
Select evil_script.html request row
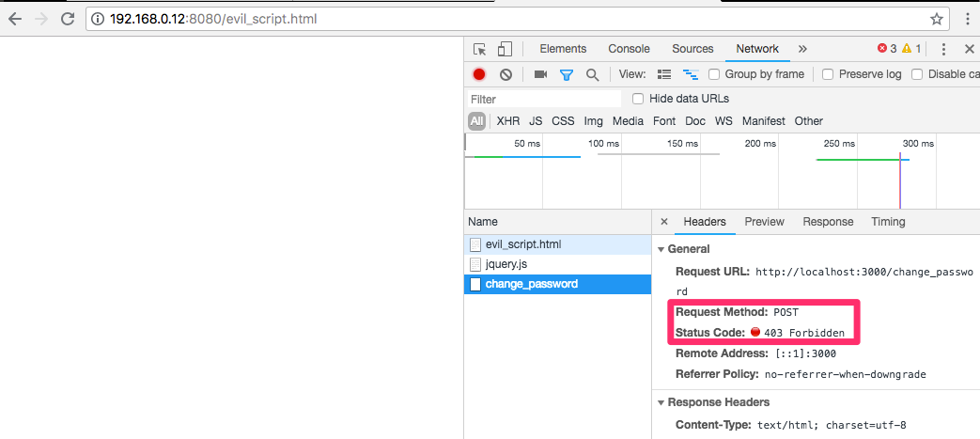[x=557, y=244]
